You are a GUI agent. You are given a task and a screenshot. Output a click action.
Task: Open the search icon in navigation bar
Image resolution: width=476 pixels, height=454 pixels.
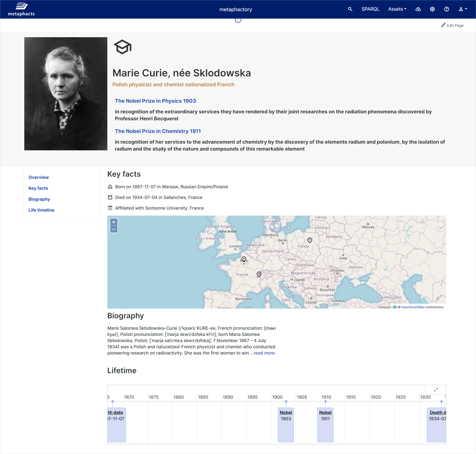[350, 9]
